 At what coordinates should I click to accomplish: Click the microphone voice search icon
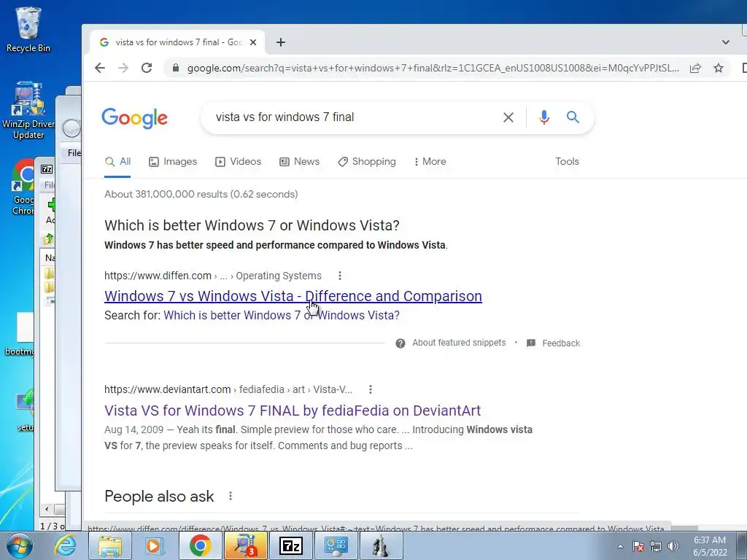click(544, 117)
